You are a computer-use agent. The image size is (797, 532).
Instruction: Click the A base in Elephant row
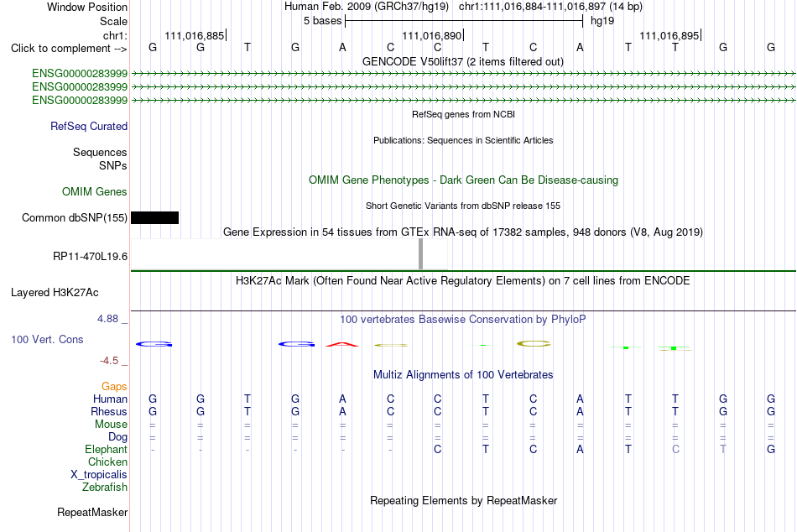coord(580,449)
